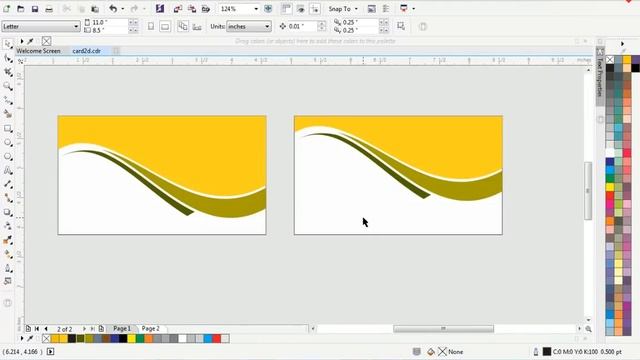Click Publish to PDF icon
The height and width of the screenshot is (360, 640).
tap(206, 9)
